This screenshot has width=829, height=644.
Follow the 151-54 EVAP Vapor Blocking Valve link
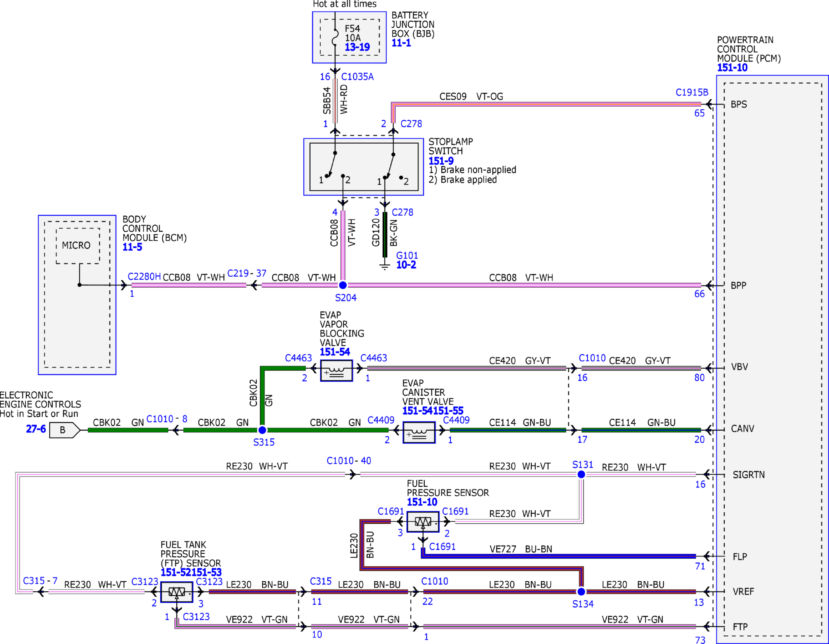(335, 352)
